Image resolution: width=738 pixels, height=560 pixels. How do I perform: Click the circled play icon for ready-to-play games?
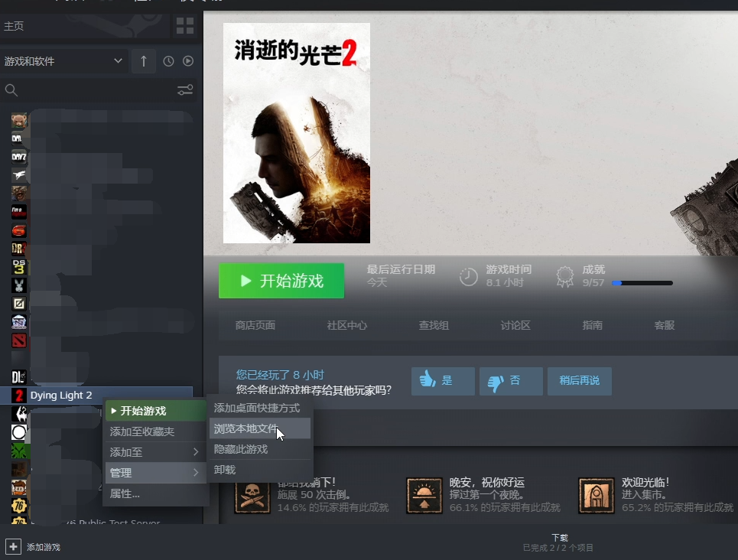tap(188, 61)
